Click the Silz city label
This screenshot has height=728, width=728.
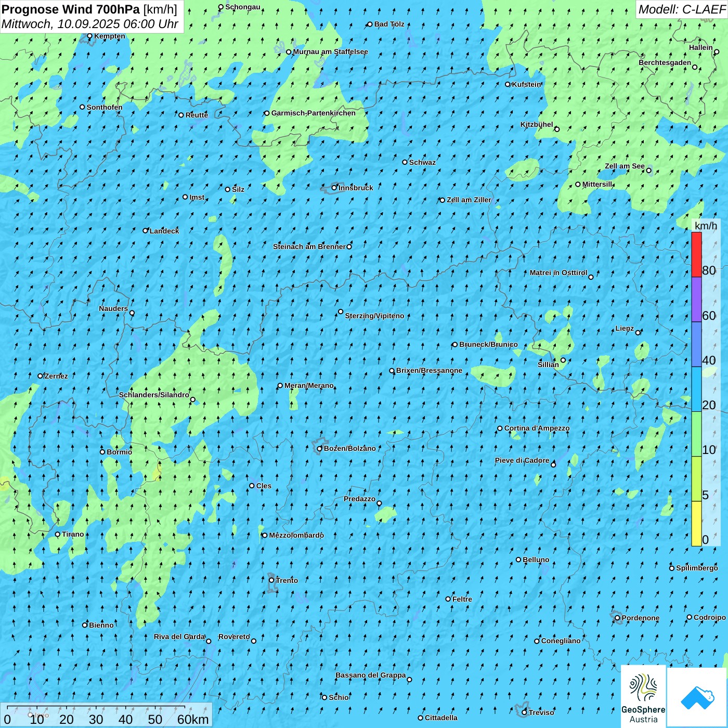tap(238, 189)
